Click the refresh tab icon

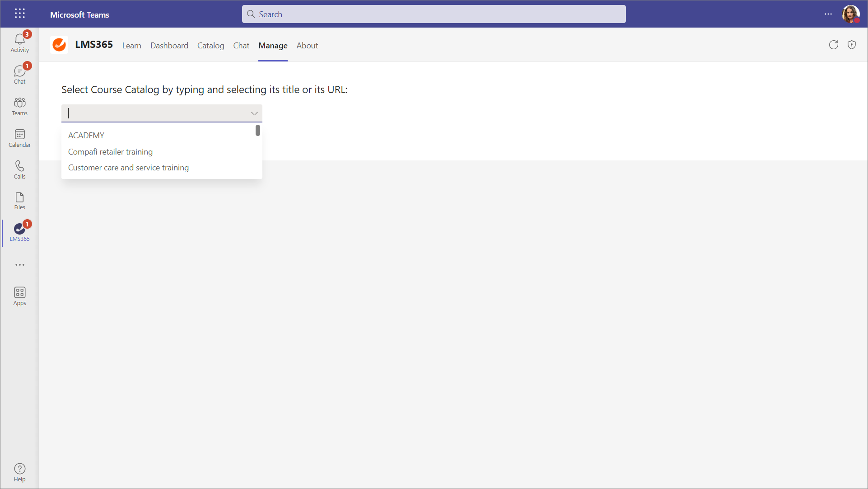833,45
